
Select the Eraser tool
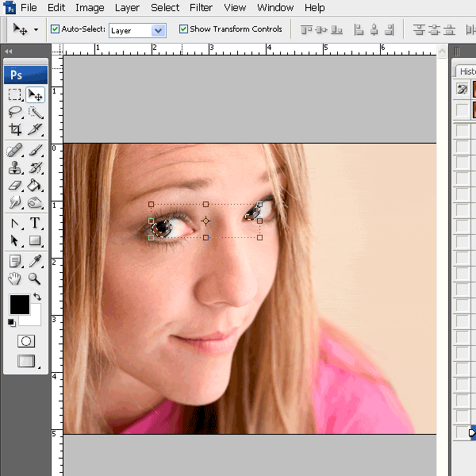click(x=14, y=185)
